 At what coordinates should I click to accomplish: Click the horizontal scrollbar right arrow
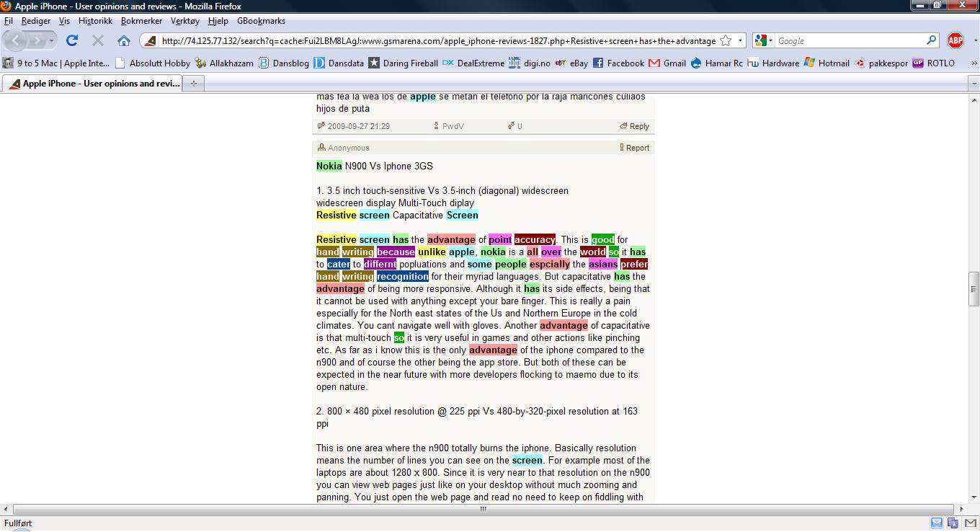tap(961, 509)
